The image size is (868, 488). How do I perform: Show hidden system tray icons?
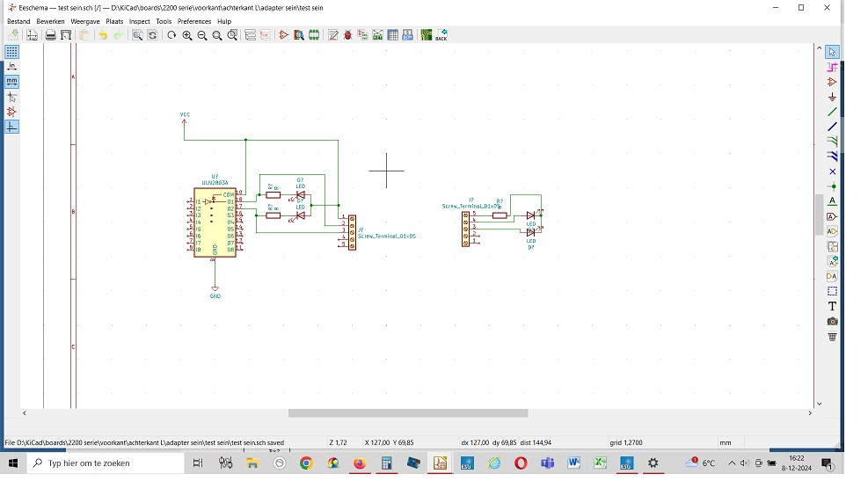coord(732,463)
